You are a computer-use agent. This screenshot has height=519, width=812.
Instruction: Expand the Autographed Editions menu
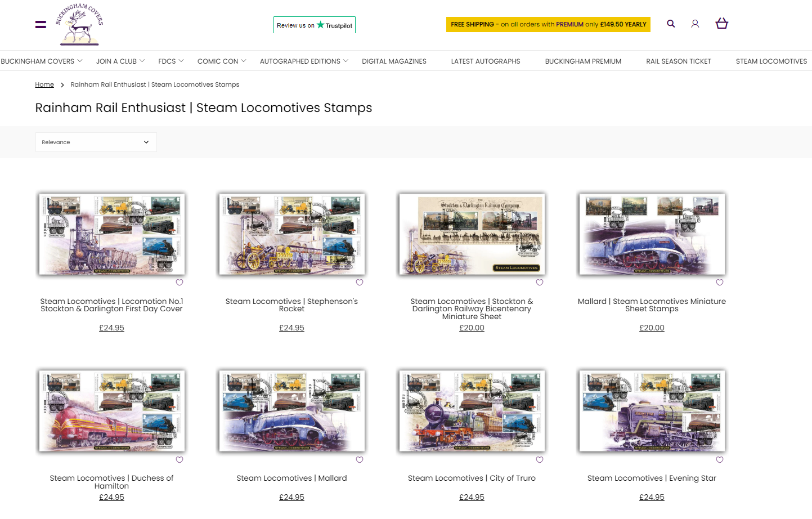[x=304, y=61]
